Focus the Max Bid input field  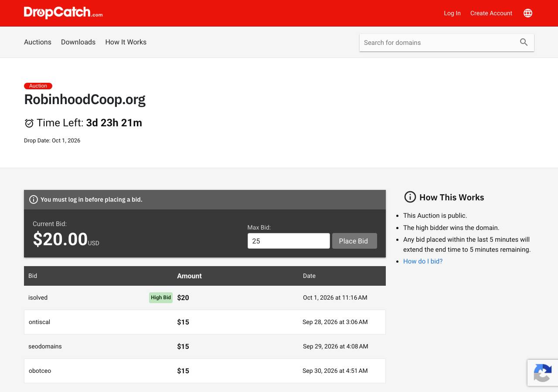click(289, 241)
